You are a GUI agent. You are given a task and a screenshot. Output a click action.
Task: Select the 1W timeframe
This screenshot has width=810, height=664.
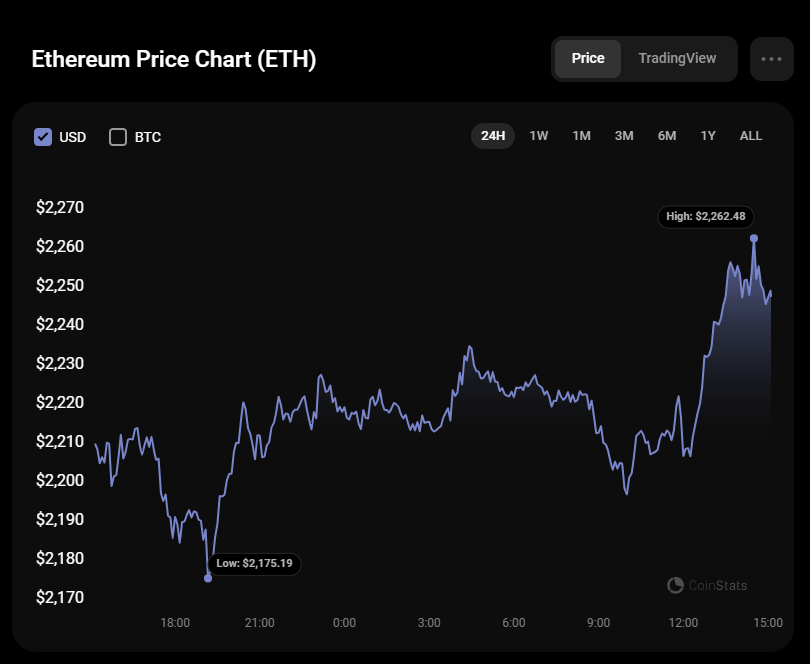(x=538, y=136)
